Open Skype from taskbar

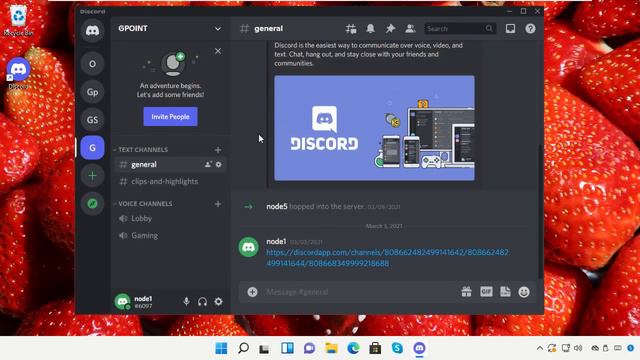coord(397,348)
